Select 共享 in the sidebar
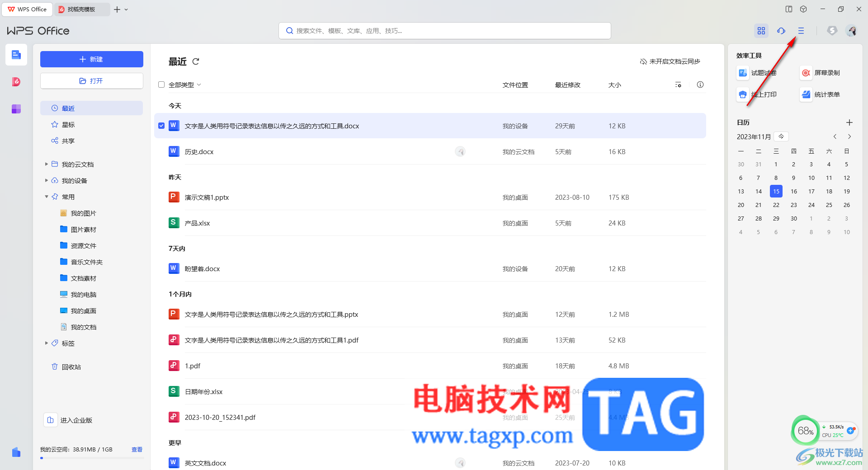 pos(91,141)
